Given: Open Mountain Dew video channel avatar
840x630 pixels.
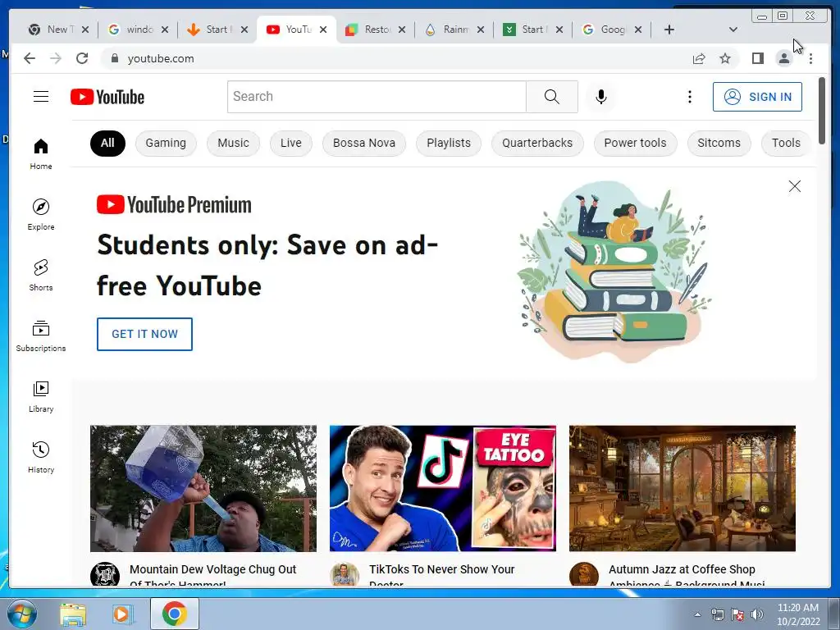Looking at the screenshot, I should [104, 574].
